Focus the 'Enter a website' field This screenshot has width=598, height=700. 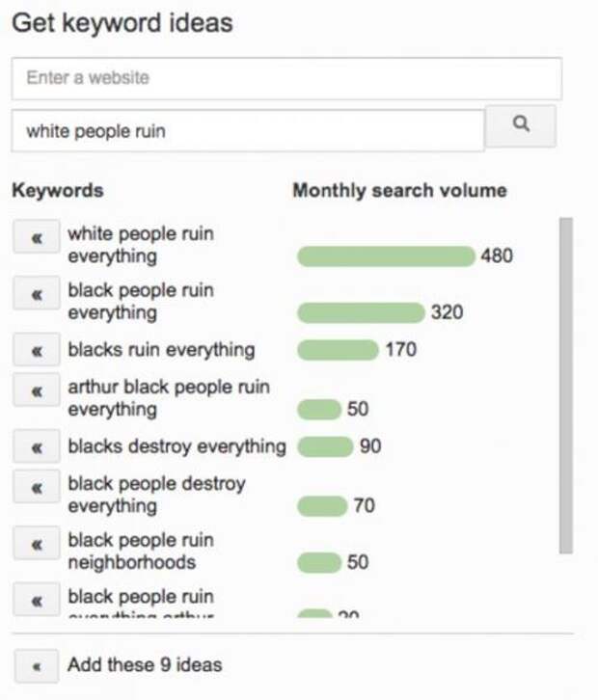pyautogui.click(x=286, y=78)
